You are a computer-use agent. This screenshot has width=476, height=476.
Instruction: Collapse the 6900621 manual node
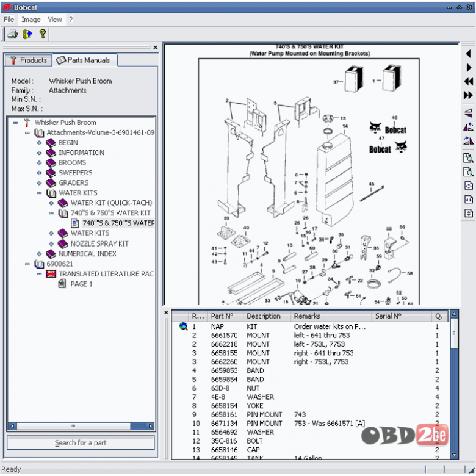[x=27, y=264]
